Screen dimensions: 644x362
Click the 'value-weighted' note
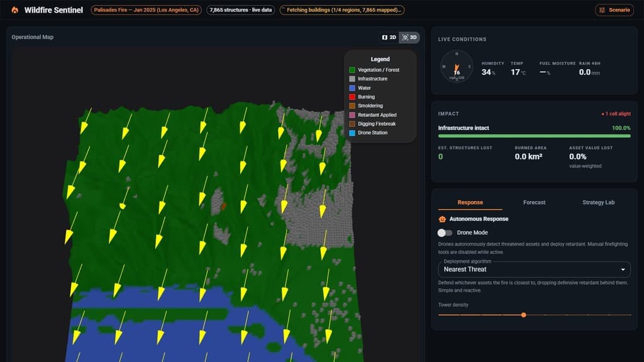[x=585, y=166]
